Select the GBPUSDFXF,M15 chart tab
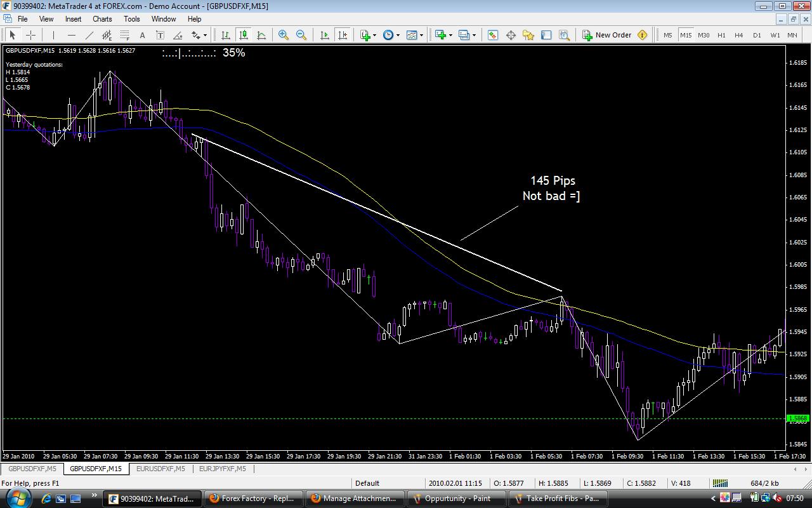Image resolution: width=812 pixels, height=508 pixels. (x=96, y=469)
